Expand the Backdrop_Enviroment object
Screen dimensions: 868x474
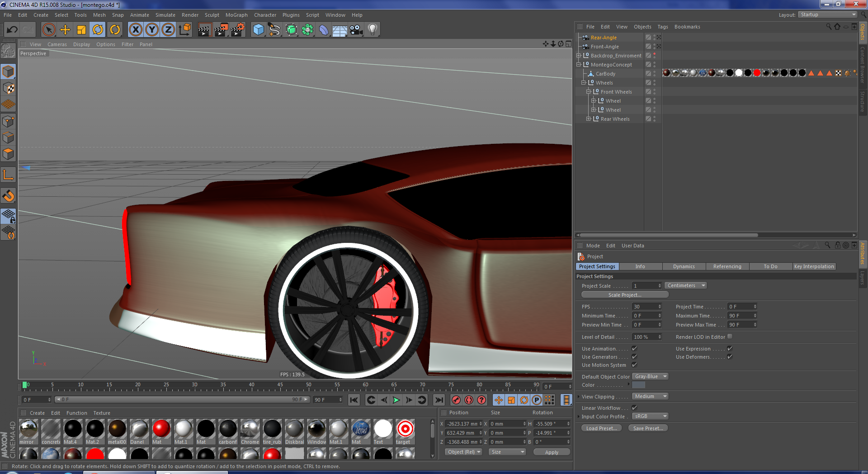(578, 56)
